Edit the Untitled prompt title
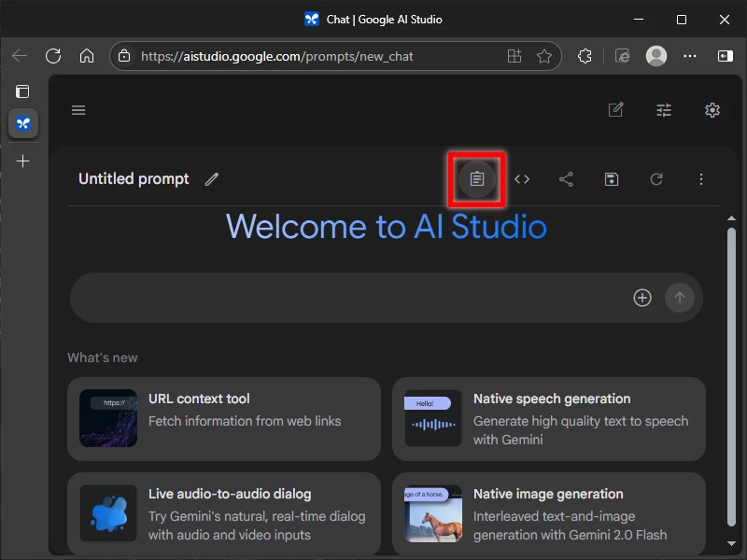The image size is (747, 560). coord(212,179)
